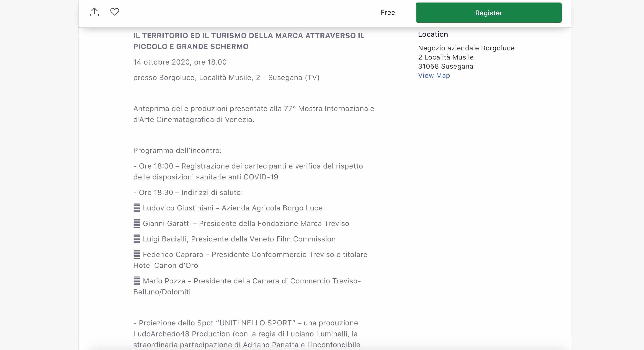Viewport: 644px width, 350px height.
Task: Click 'Gianni Garatti – Presidente' line
Action: [241, 223]
